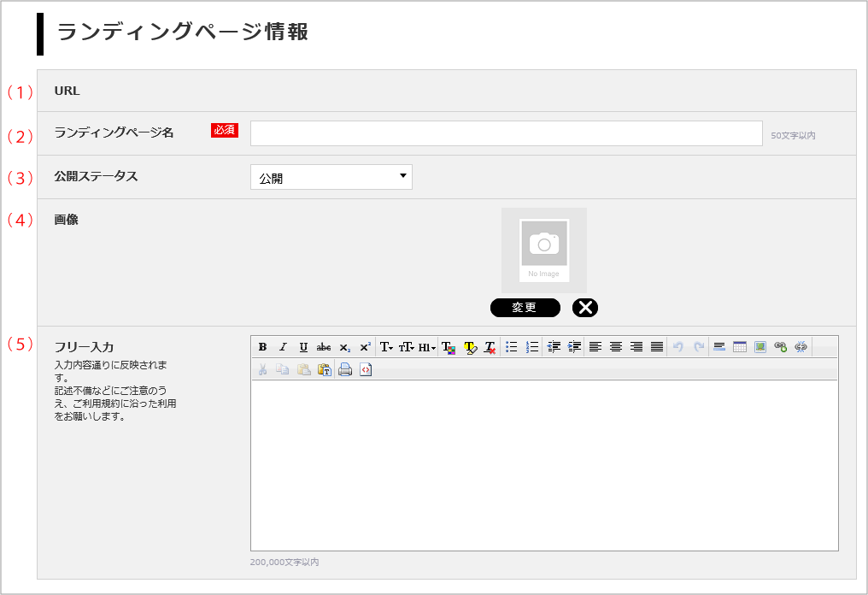Open the HTML source code view

pyautogui.click(x=365, y=369)
